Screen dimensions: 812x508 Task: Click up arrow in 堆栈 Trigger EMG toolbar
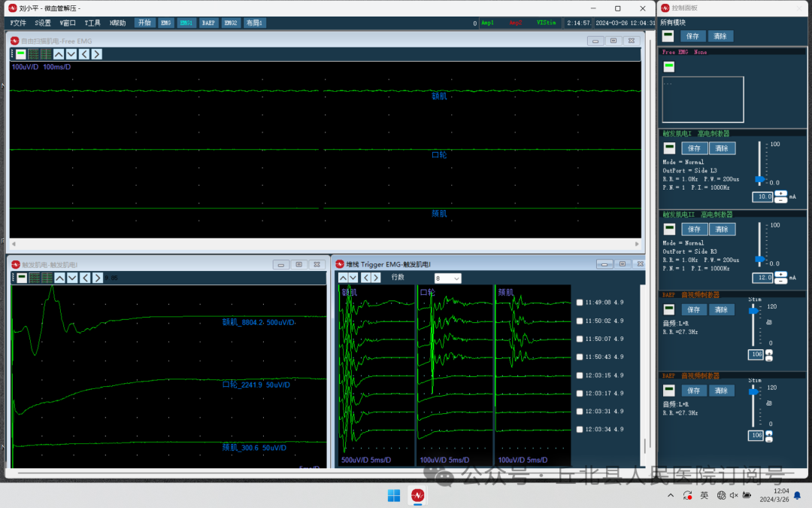[x=343, y=278]
